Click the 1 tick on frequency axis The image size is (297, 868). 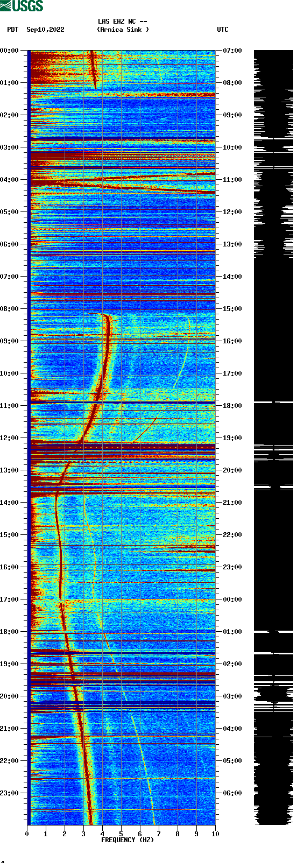pos(46,834)
